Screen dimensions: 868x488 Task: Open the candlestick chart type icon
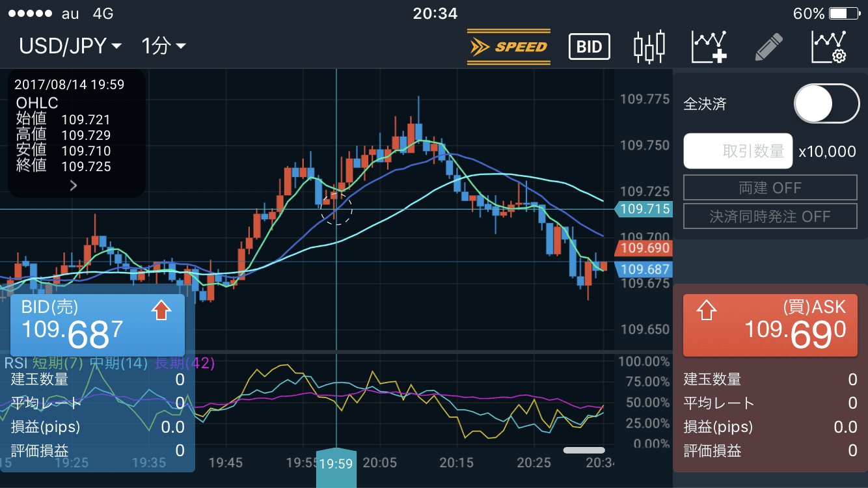(649, 47)
